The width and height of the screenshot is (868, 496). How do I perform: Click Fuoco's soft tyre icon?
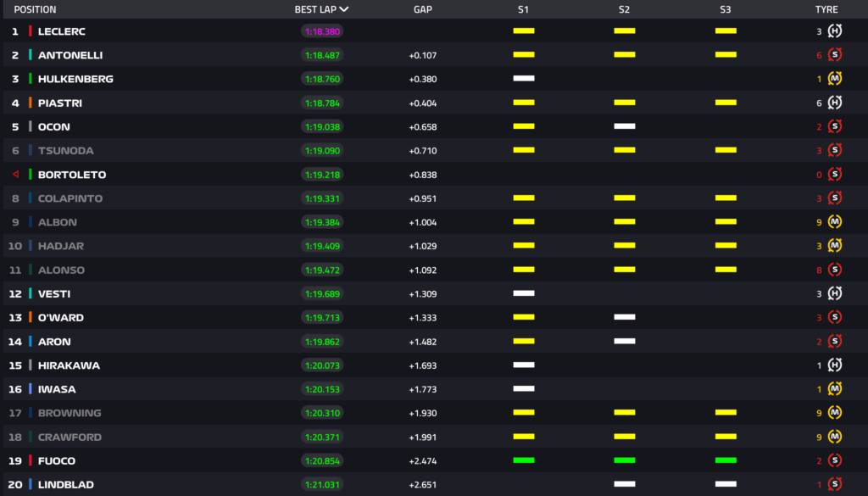835,461
